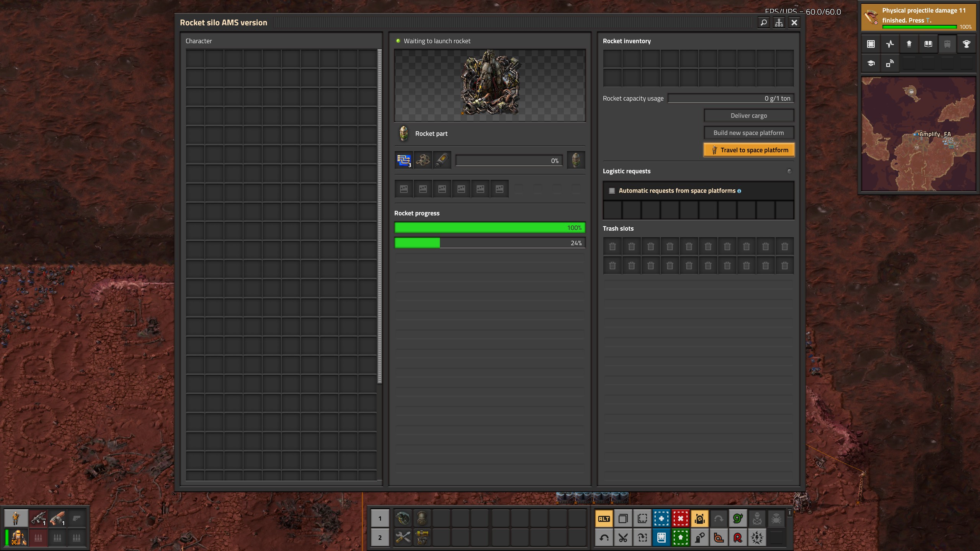Switch to quickbar page 1
Viewport: 980px width, 551px height.
coord(380,518)
